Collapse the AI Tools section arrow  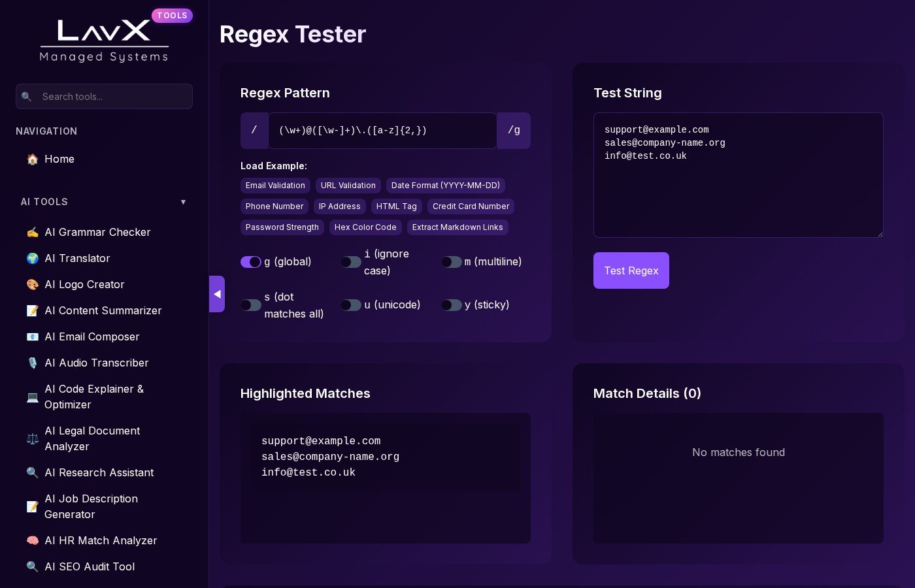(x=183, y=202)
